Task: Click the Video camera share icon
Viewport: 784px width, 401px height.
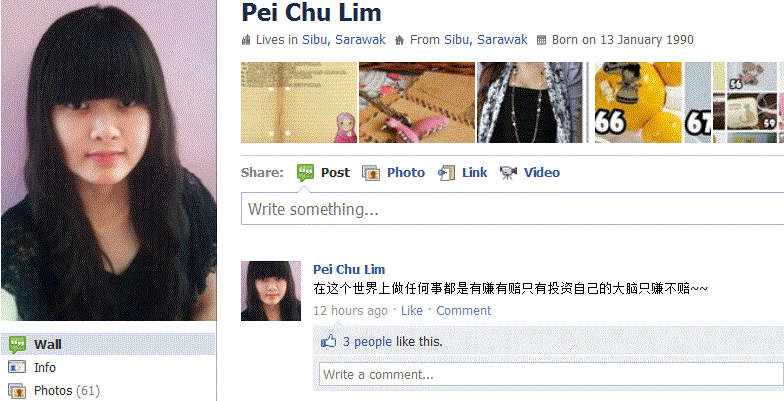Action: (508, 173)
